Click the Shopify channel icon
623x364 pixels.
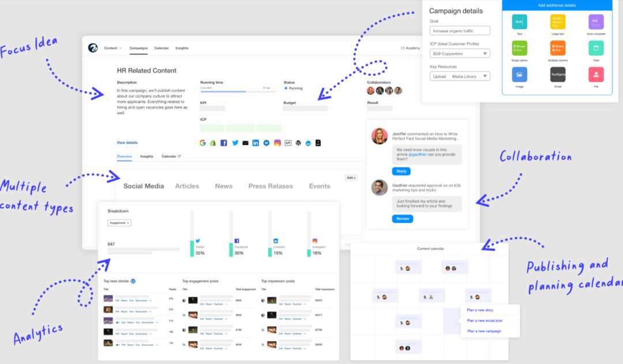213,142
